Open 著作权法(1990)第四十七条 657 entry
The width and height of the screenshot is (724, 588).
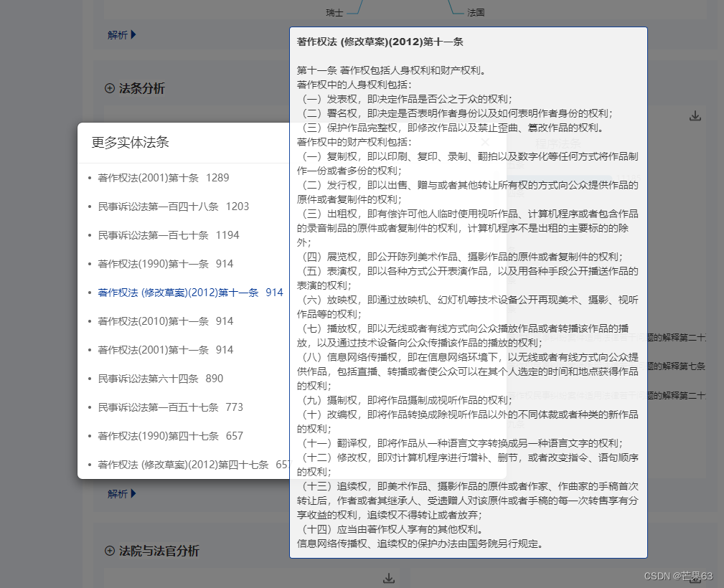tap(170, 436)
